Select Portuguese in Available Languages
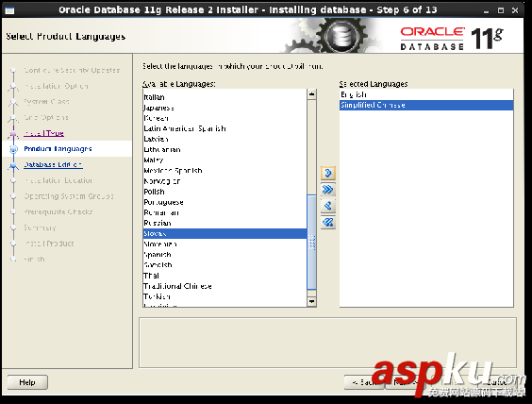532x404 pixels. tap(224, 202)
